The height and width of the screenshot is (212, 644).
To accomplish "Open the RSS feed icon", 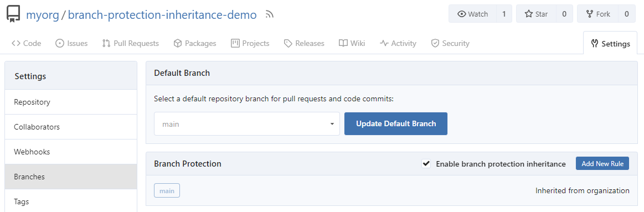I will tap(270, 15).
